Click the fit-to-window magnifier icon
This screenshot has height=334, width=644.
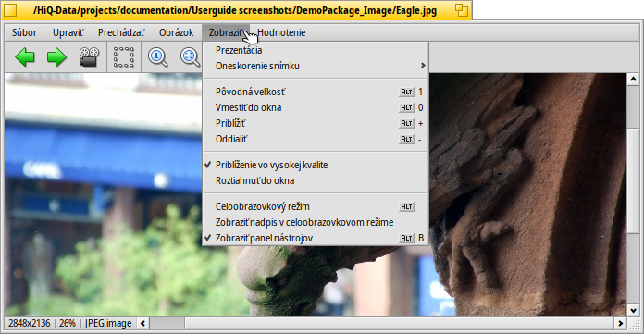tap(190, 56)
